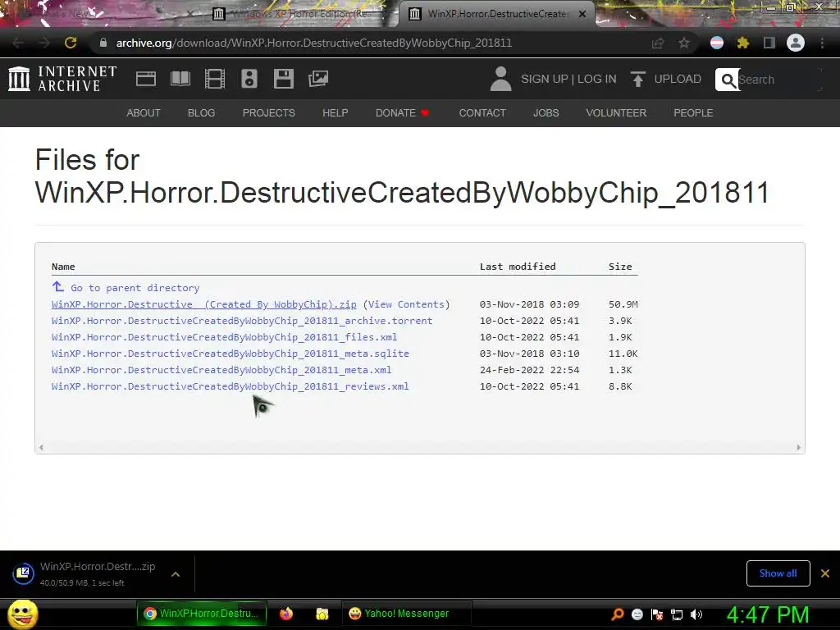Focus the Internet Archive search field
Screen dimensions: 840x630
[x=779, y=80]
